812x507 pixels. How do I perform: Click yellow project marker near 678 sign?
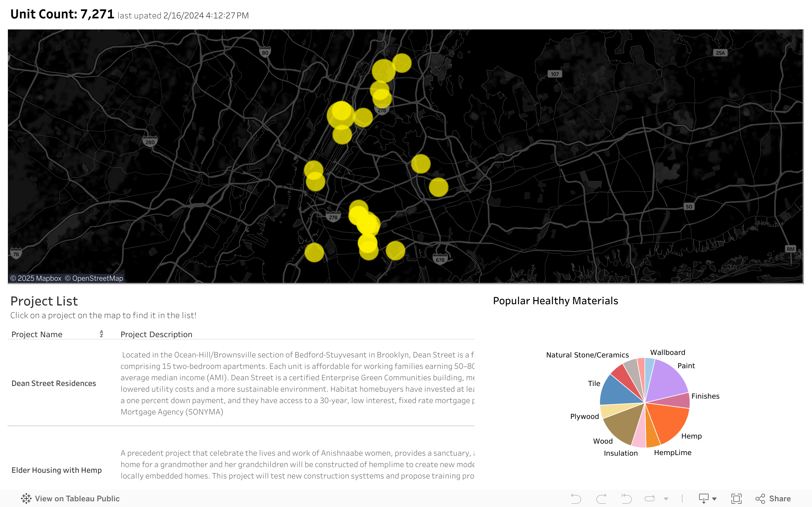(395, 250)
